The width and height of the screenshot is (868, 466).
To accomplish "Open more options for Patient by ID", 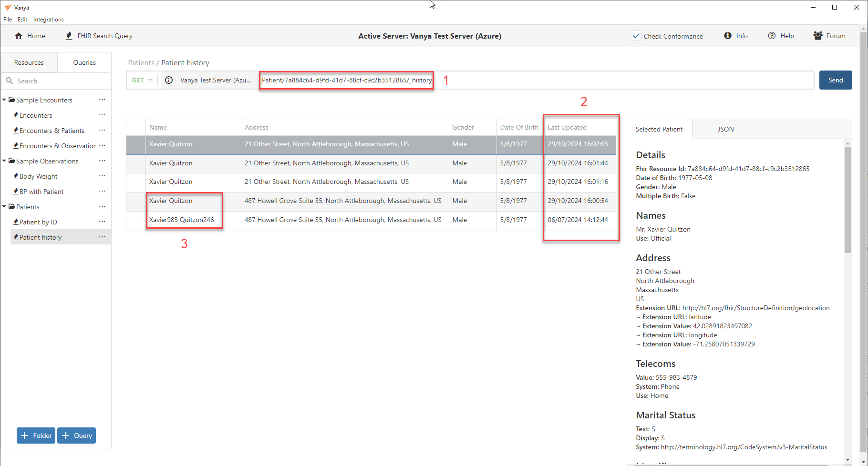I will pyautogui.click(x=102, y=222).
